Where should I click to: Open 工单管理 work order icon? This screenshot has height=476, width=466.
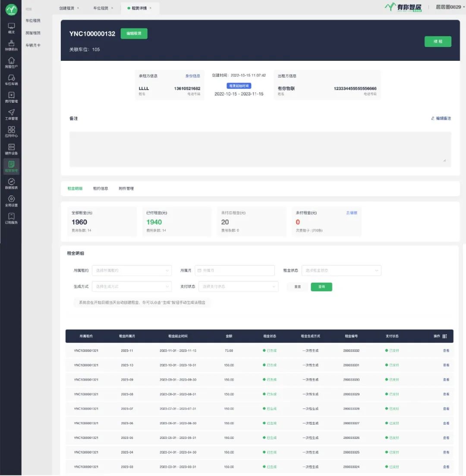pos(11,114)
